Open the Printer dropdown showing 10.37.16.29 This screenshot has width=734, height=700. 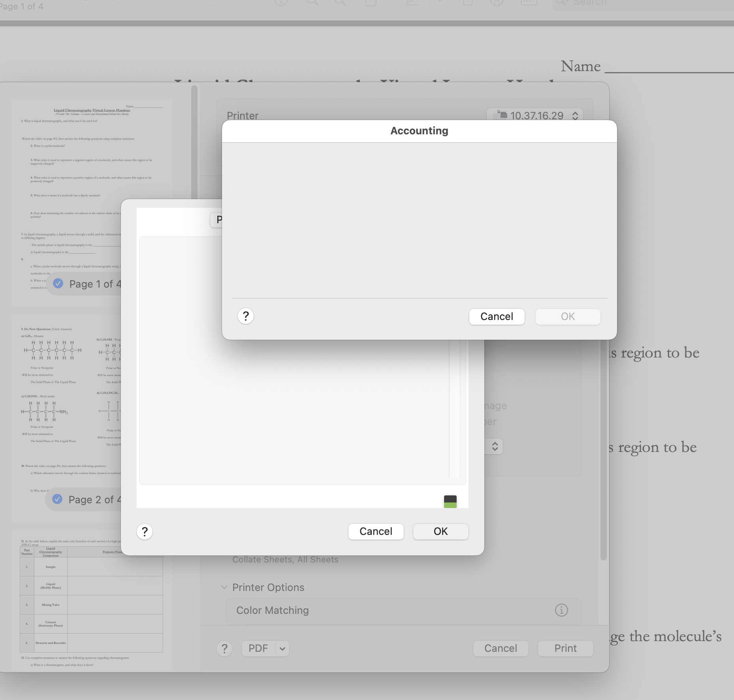[x=535, y=115]
